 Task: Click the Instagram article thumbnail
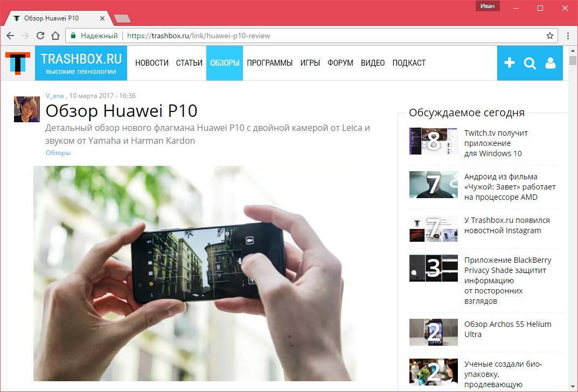click(x=434, y=229)
